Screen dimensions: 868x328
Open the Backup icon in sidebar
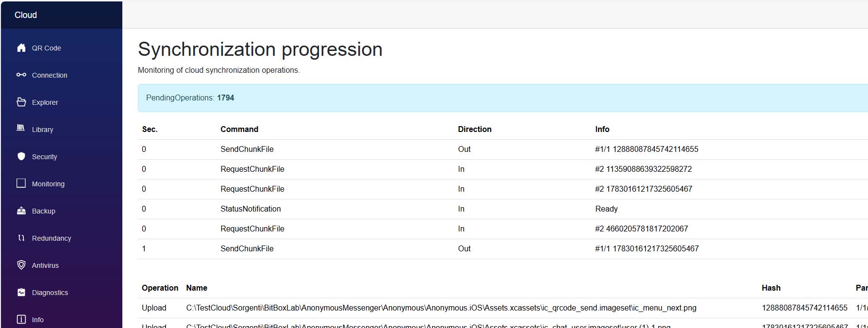[x=21, y=211]
